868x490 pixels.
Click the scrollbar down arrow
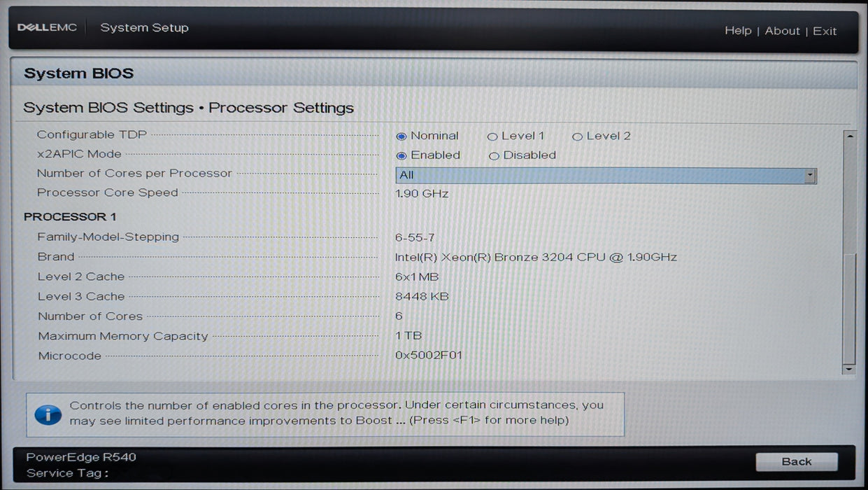pos(849,368)
